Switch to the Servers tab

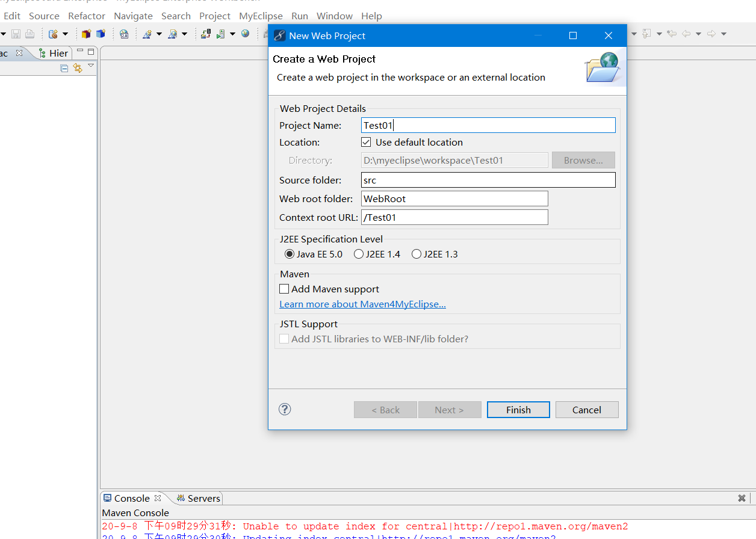199,498
